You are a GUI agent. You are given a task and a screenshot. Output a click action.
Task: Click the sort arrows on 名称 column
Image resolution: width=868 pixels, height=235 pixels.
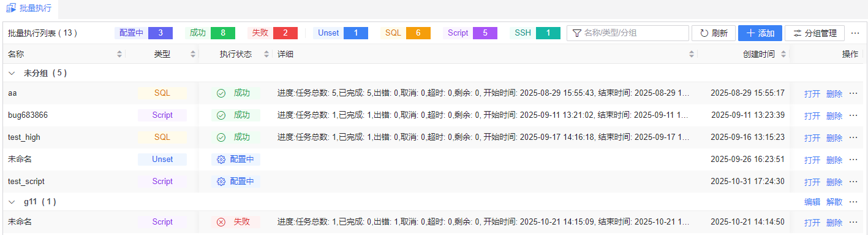coord(119,54)
